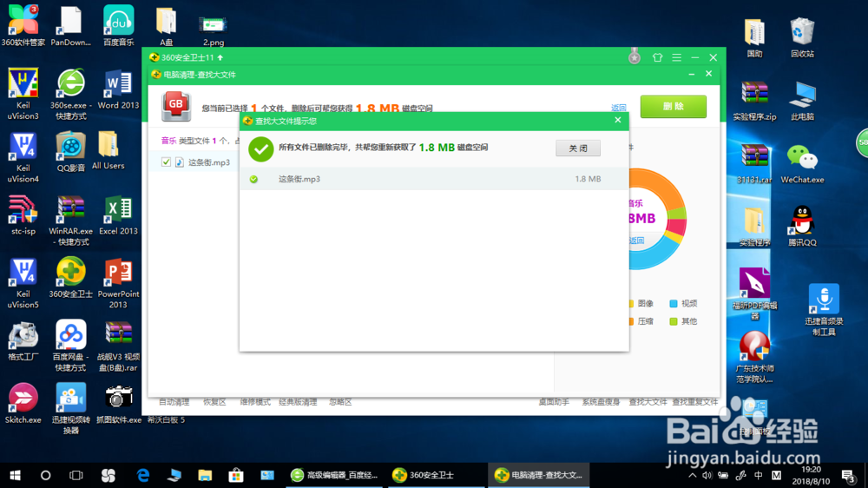Click the red GB disk icon
868x488 pixels.
pos(176,106)
